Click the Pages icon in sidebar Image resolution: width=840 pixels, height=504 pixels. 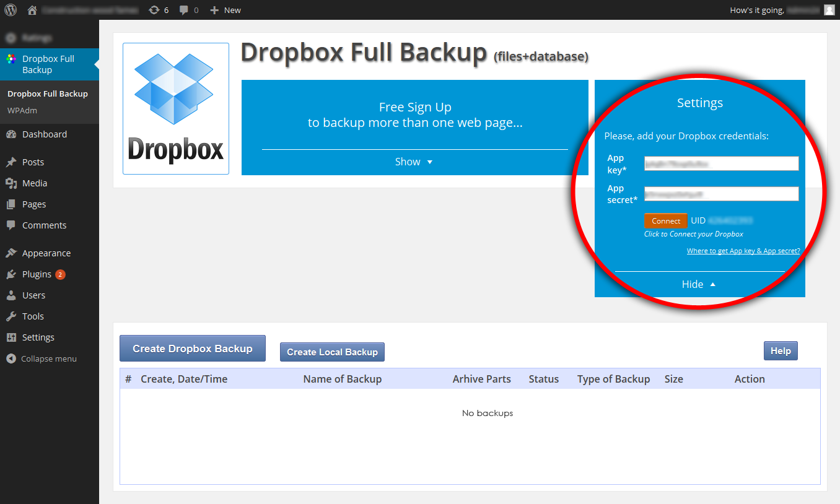11,204
